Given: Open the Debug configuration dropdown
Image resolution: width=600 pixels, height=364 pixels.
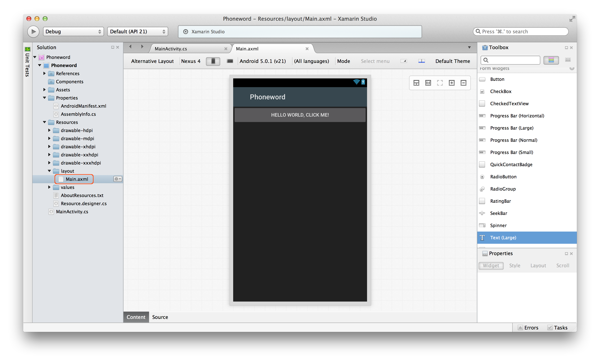Looking at the screenshot, I should (73, 32).
